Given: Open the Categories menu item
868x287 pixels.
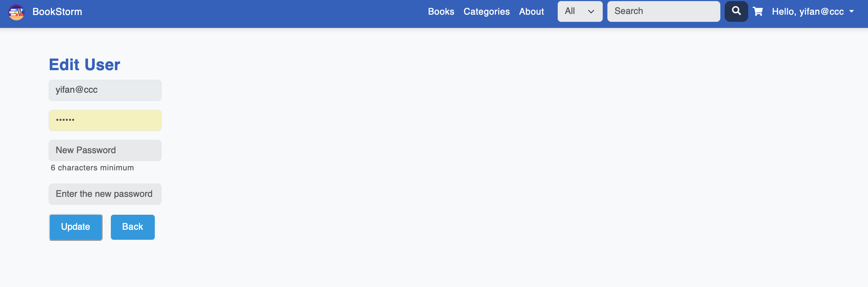Looking at the screenshot, I should click(486, 11).
